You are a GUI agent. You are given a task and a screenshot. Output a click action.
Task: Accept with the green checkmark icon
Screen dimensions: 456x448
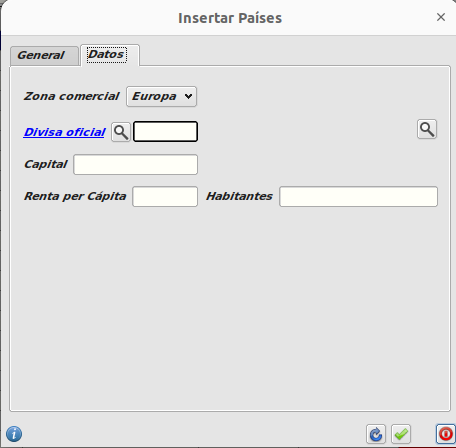pyautogui.click(x=401, y=434)
